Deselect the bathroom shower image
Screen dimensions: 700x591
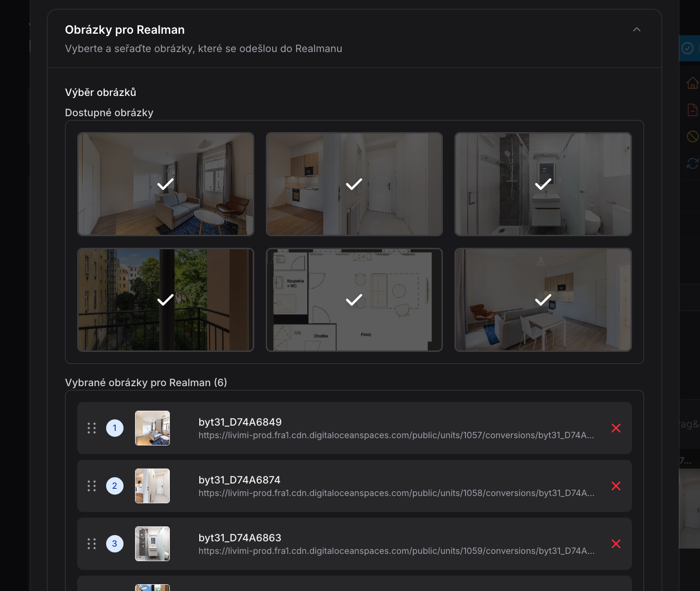tap(543, 184)
